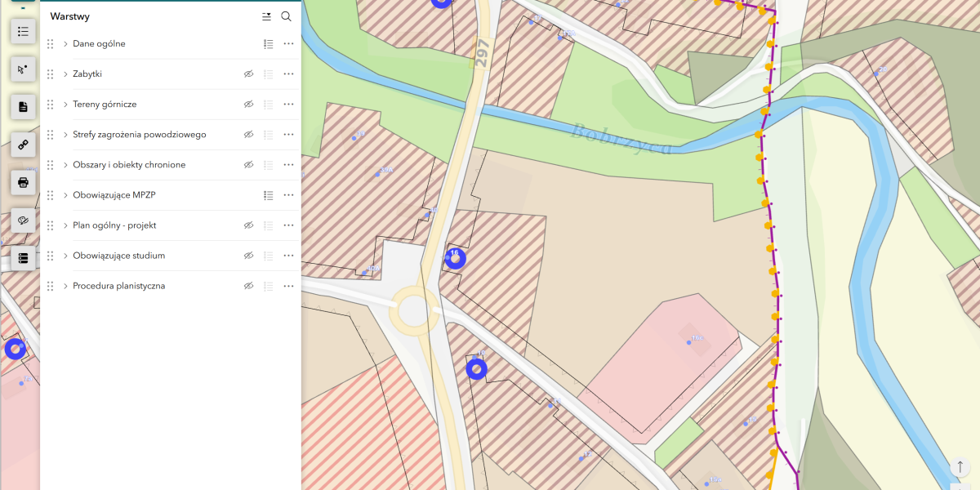Grab the drag handle of Zabytki layer
The width and height of the screenshot is (980, 490).
[x=51, y=74]
